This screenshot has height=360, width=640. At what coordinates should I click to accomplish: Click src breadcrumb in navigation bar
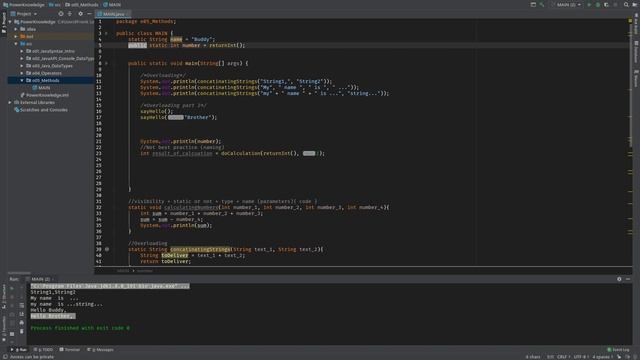55,4
